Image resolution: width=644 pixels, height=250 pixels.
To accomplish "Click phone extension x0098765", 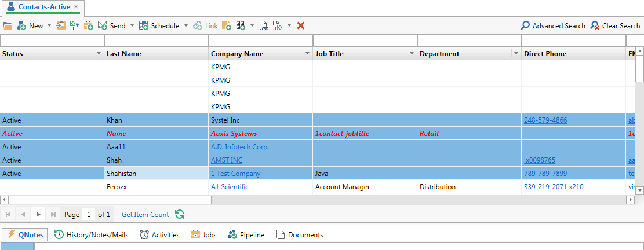I will 540,160.
